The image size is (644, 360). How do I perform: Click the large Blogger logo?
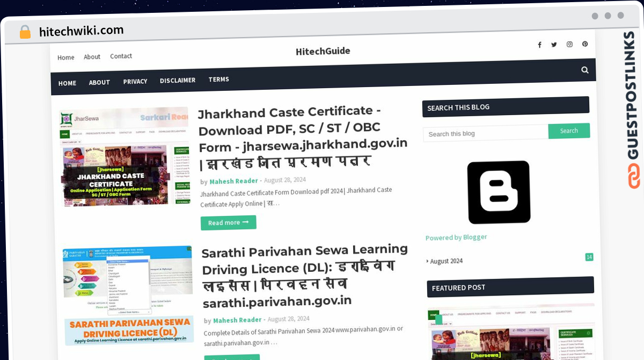(499, 192)
